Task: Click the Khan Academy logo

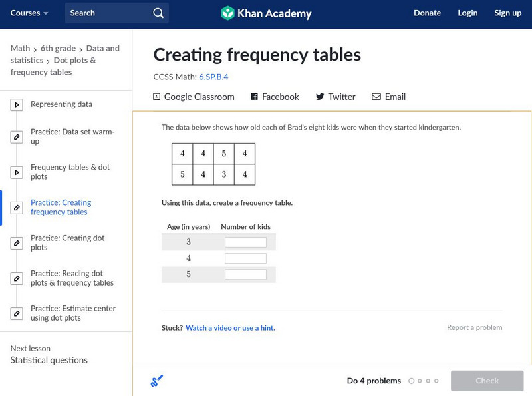Action: [x=228, y=13]
